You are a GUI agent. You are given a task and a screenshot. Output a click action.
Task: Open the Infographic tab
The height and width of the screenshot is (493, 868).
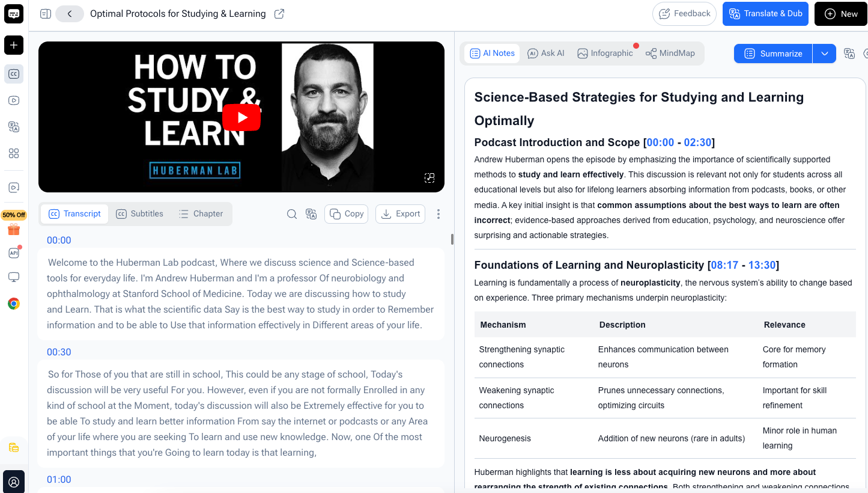point(605,54)
